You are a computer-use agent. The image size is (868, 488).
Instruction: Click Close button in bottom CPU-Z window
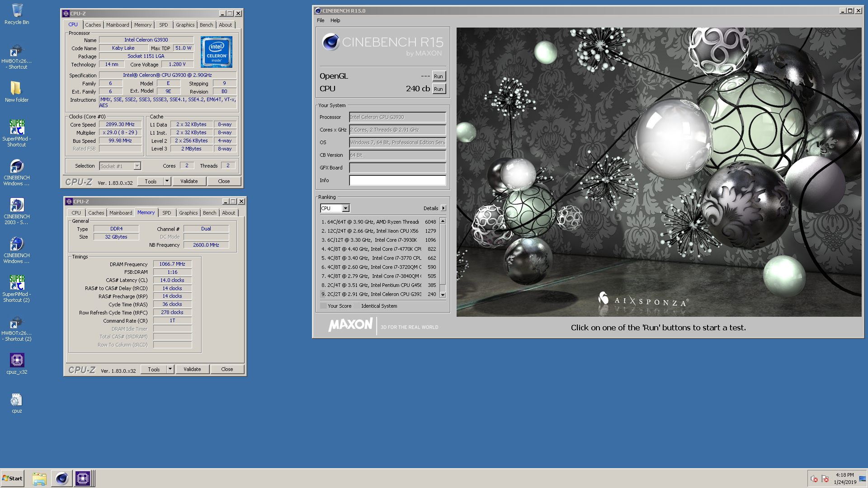(227, 369)
